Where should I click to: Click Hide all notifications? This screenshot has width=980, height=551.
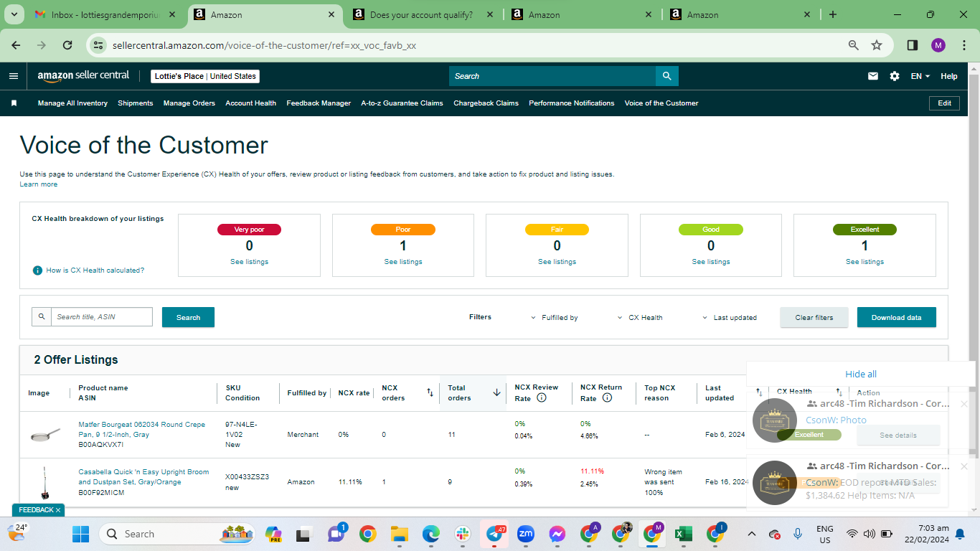(861, 374)
